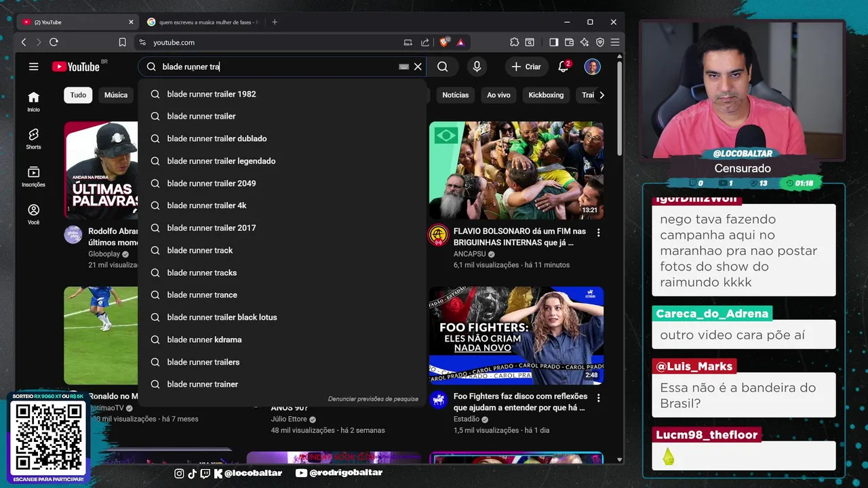Viewport: 868px width, 488px height.
Task: Open tab search icon in toolbar
Action: (530, 42)
